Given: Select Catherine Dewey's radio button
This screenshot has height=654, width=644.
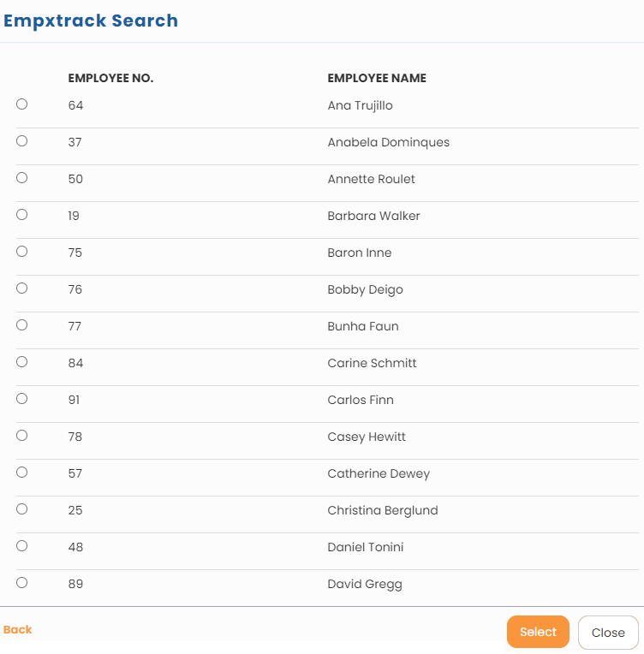Looking at the screenshot, I should tap(22, 473).
